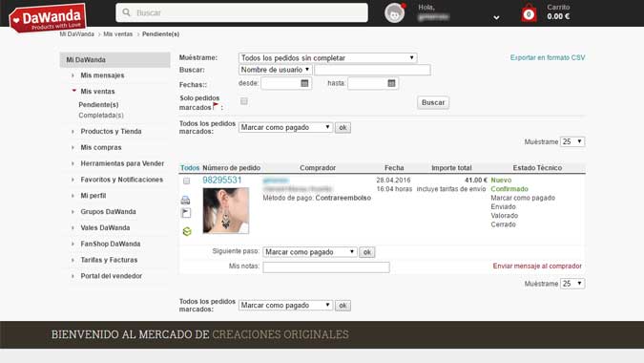Select 'Todos' in table header

(190, 168)
